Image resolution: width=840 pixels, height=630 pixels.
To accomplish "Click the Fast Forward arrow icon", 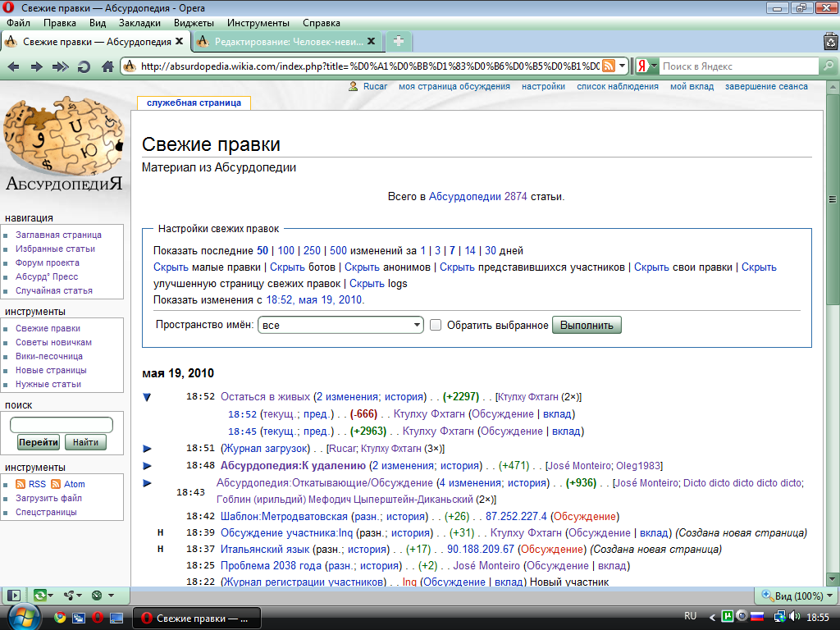I will (x=61, y=66).
